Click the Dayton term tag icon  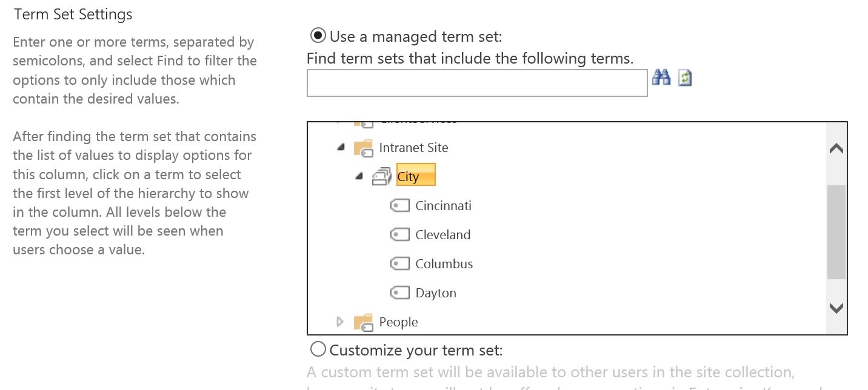(400, 293)
